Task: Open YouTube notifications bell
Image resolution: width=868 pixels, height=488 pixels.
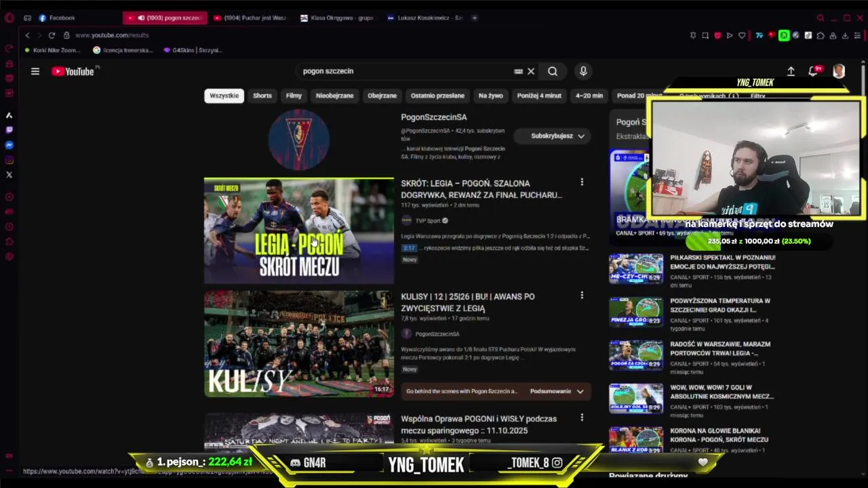Action: (813, 71)
